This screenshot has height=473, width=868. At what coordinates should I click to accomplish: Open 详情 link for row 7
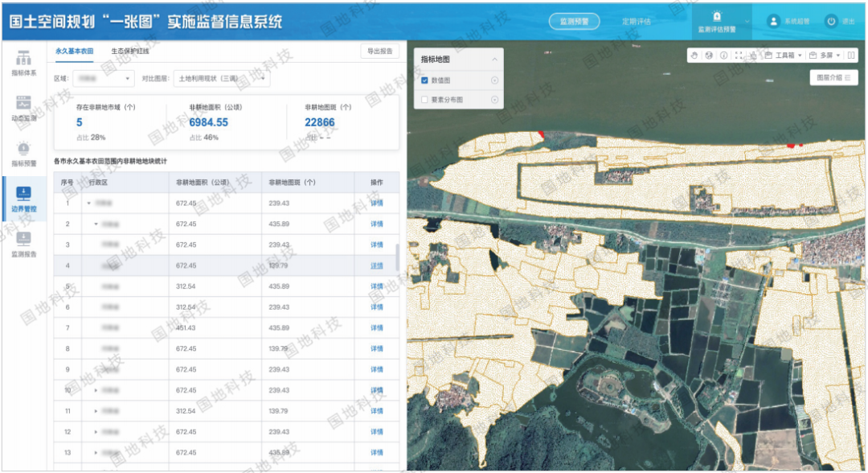[x=377, y=328]
